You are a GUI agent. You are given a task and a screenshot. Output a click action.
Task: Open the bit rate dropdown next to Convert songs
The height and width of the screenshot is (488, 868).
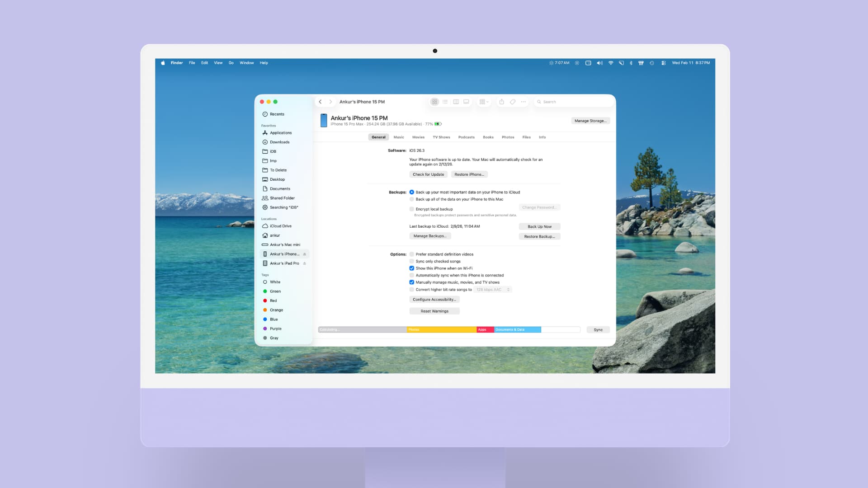(492, 289)
